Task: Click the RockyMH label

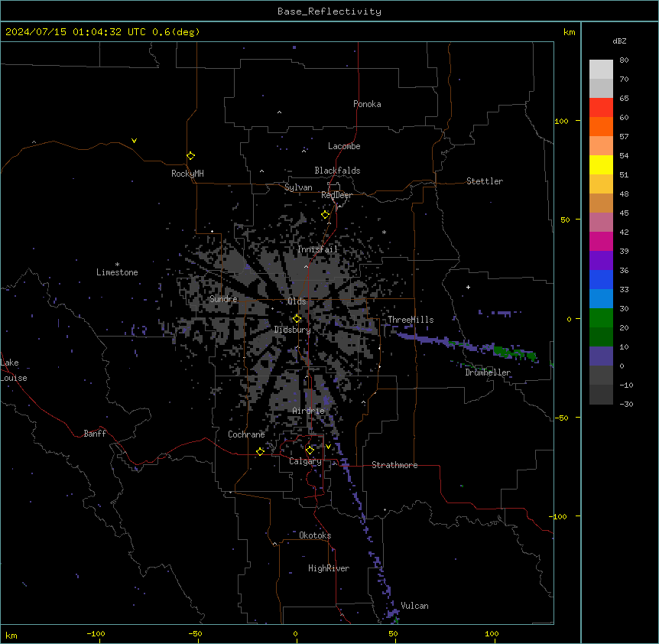Action: point(187,174)
